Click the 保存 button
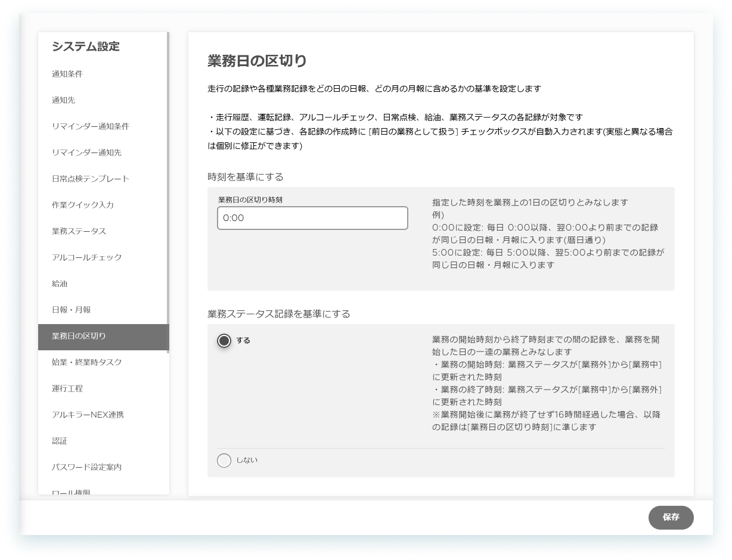 pyautogui.click(x=671, y=518)
